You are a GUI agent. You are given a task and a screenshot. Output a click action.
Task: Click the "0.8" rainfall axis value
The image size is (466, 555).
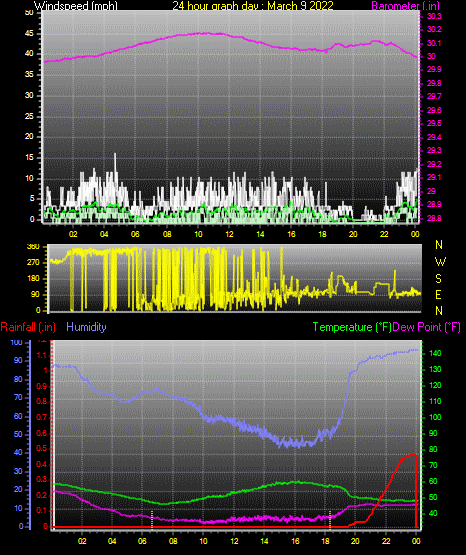click(x=42, y=402)
